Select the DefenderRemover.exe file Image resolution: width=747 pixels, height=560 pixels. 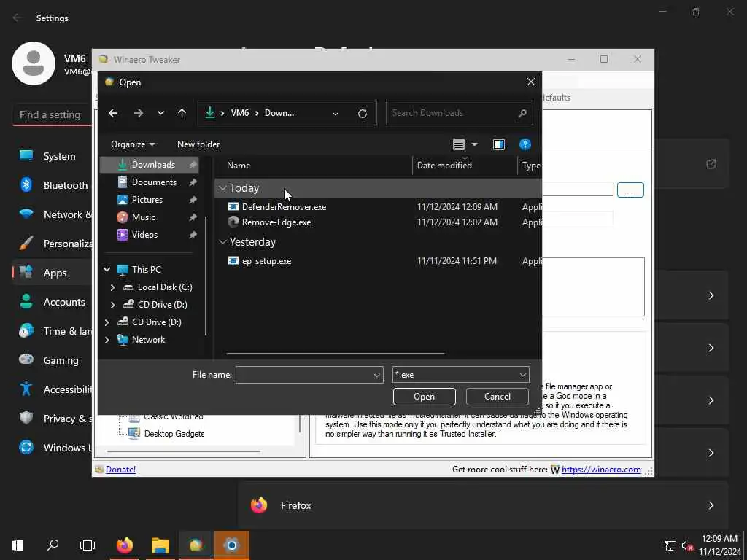(284, 207)
